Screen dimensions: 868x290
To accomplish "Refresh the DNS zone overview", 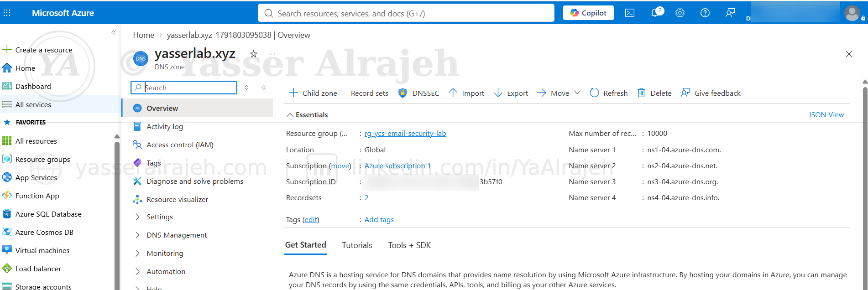I will (608, 93).
